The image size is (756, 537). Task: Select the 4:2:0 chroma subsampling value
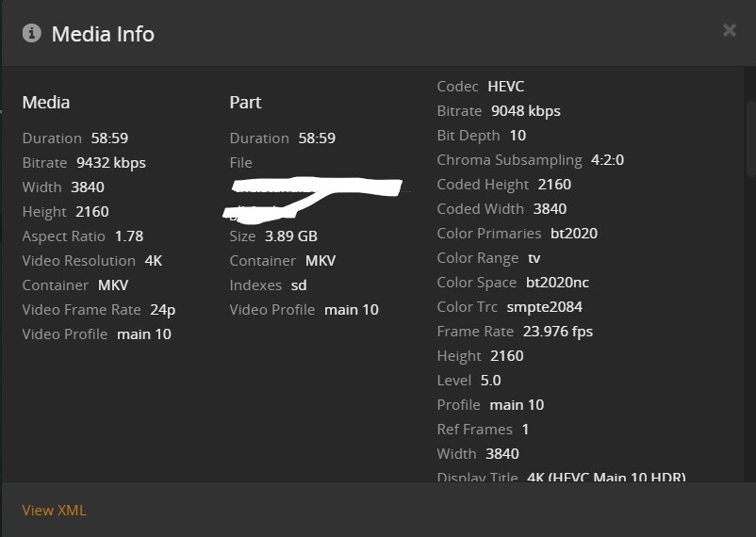tap(607, 159)
